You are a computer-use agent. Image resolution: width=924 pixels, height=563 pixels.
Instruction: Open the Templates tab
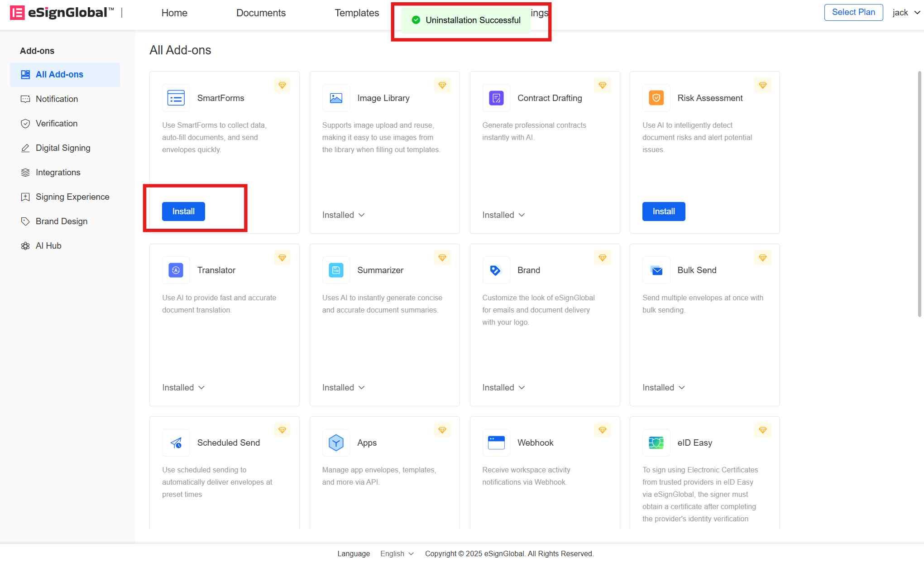tap(357, 13)
